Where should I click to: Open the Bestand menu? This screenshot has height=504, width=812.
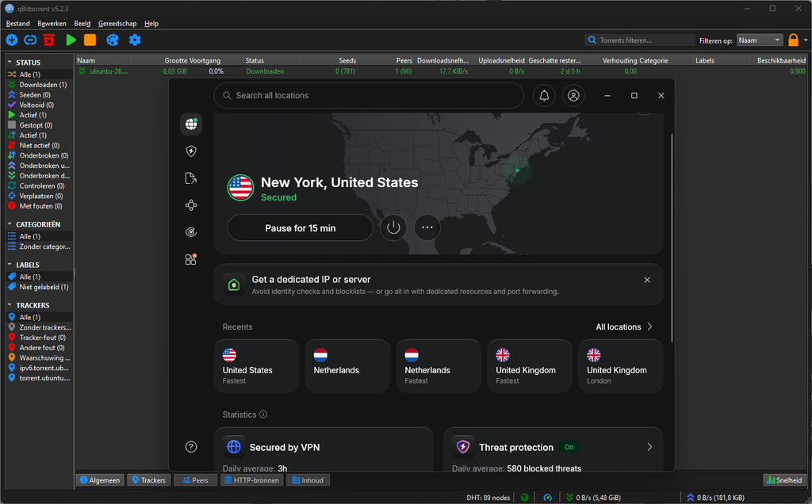(x=17, y=23)
